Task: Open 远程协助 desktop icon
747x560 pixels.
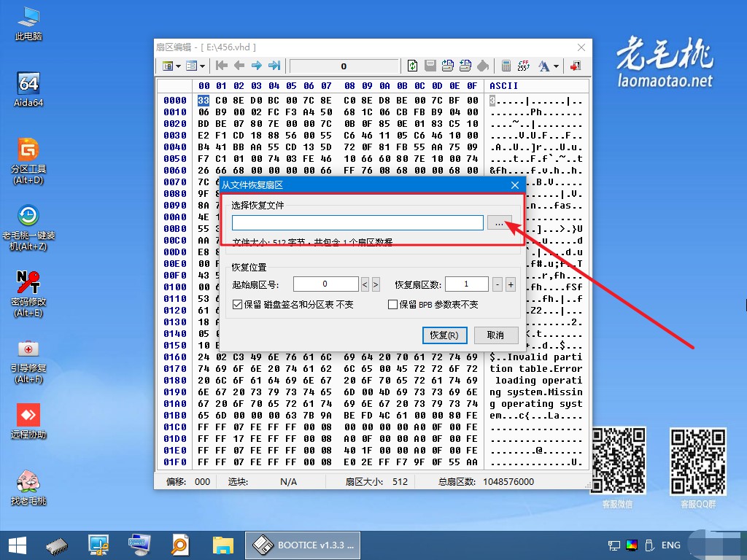Action: (x=28, y=421)
